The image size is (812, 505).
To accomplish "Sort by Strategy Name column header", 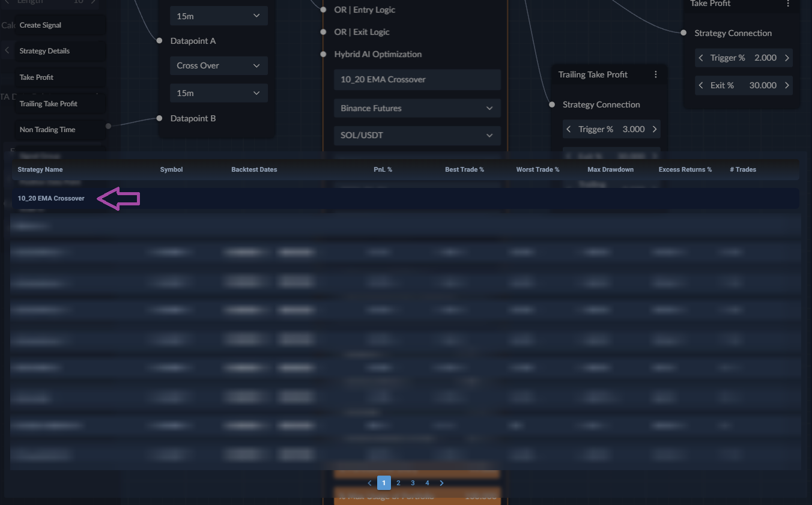I will [40, 169].
